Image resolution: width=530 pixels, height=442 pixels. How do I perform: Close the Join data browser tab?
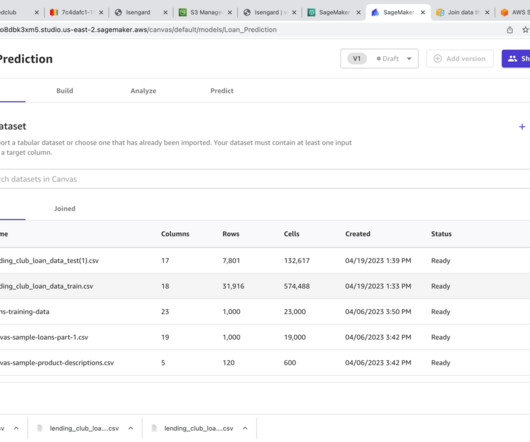487,13
